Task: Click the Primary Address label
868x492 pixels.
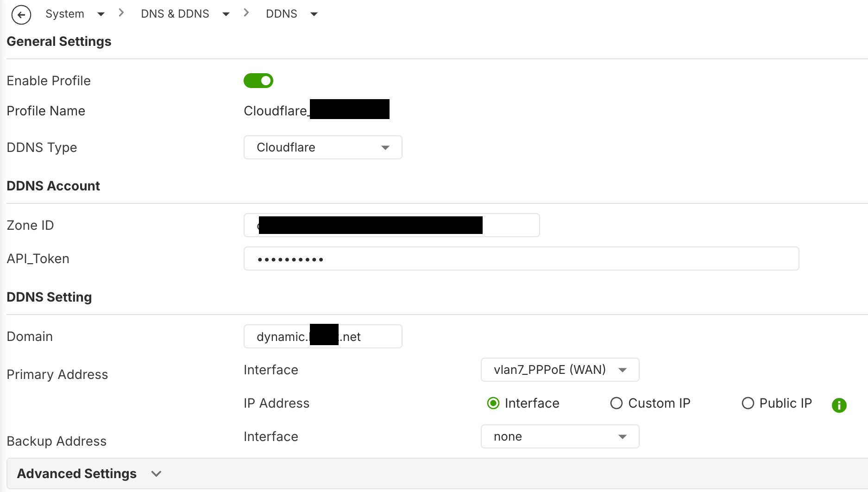Action: (57, 374)
